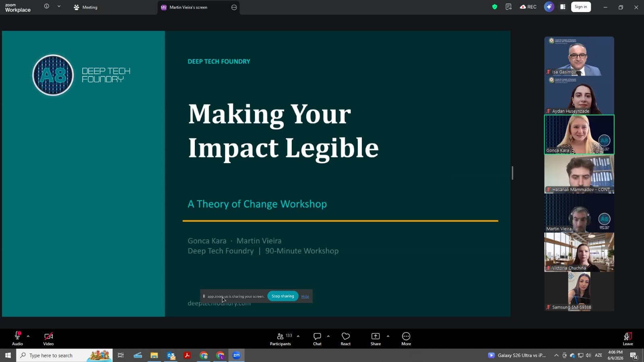Click the Hide link in sharing bar
The width and height of the screenshot is (644, 362).
[305, 296]
